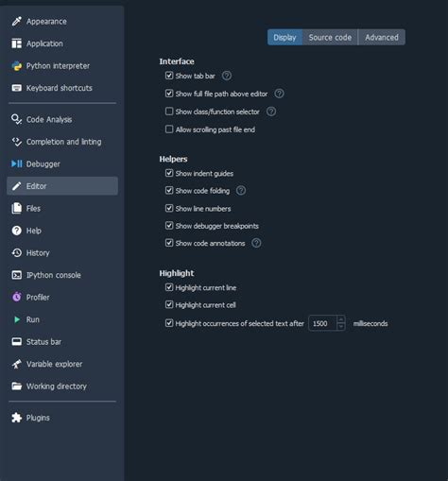Open Profiler stopwatch icon entry
The height and width of the screenshot is (481, 448).
click(x=17, y=297)
